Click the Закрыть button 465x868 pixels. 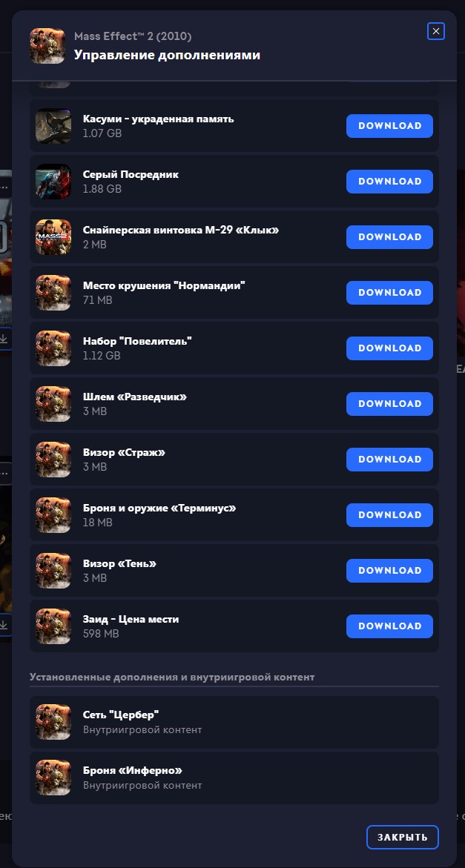point(403,837)
